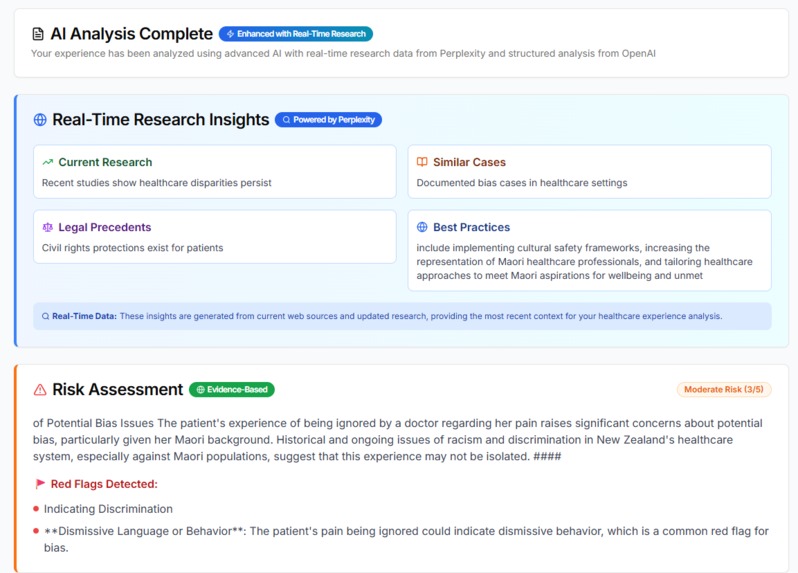The height and width of the screenshot is (573, 798).
Task: Click the Indicating Discrimination bullet item
Action: pyautogui.click(x=108, y=509)
